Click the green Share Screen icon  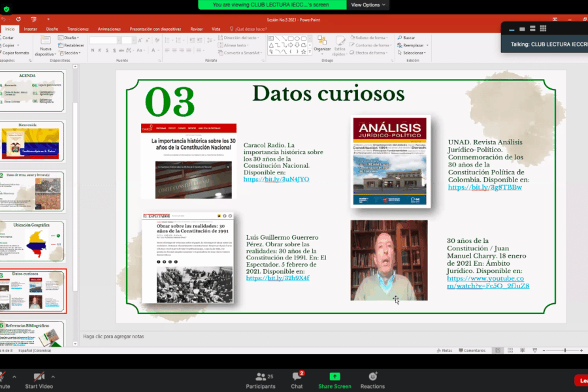[x=334, y=378]
